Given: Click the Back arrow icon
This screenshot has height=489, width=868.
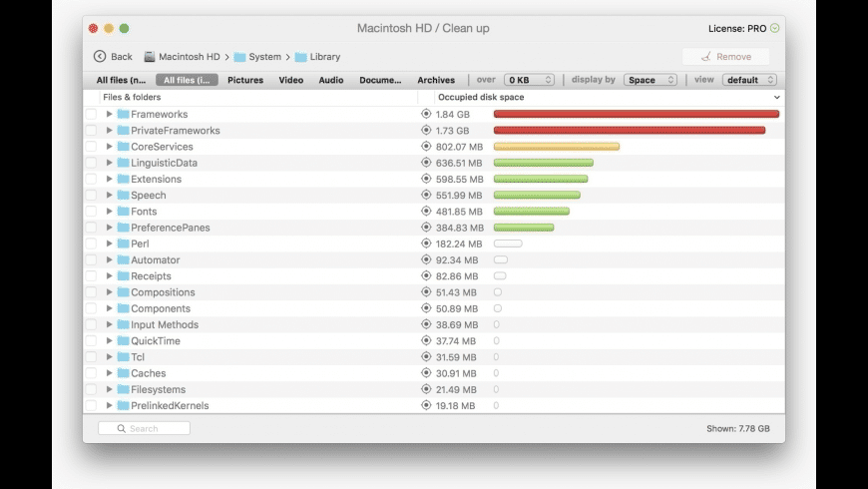Looking at the screenshot, I should point(100,57).
